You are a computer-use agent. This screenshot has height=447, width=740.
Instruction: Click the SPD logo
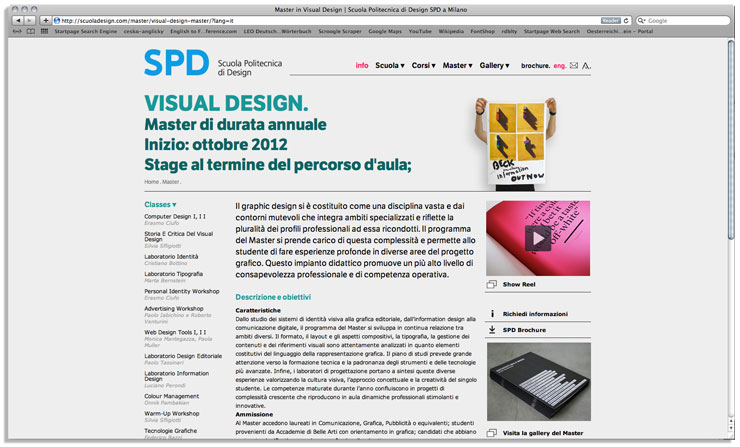click(176, 63)
